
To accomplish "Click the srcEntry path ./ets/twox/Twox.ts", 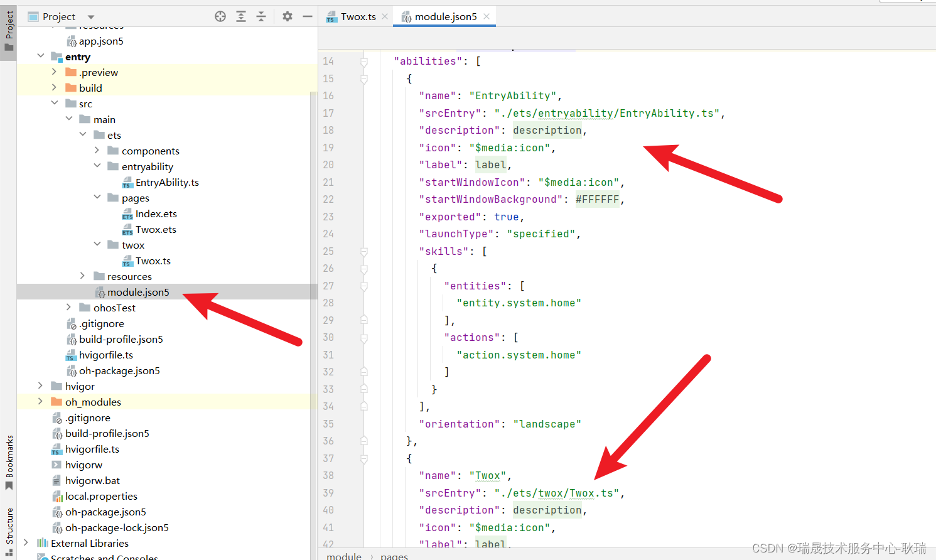I will click(x=557, y=493).
